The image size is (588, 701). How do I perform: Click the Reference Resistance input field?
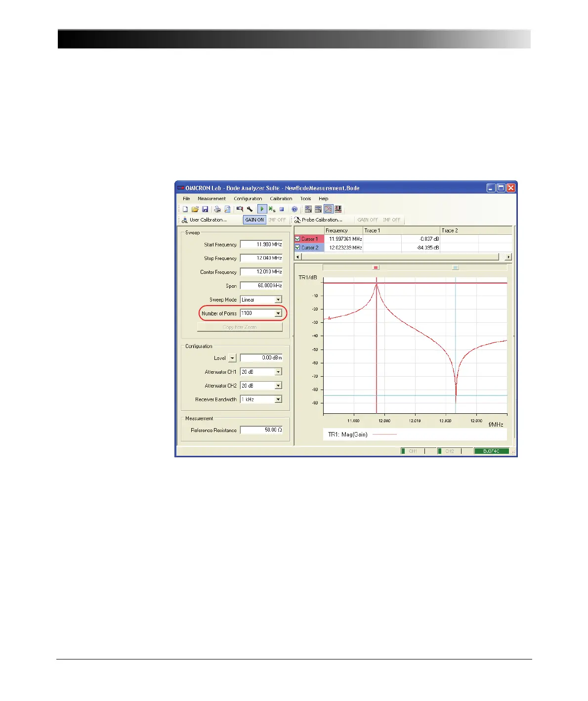(x=261, y=430)
